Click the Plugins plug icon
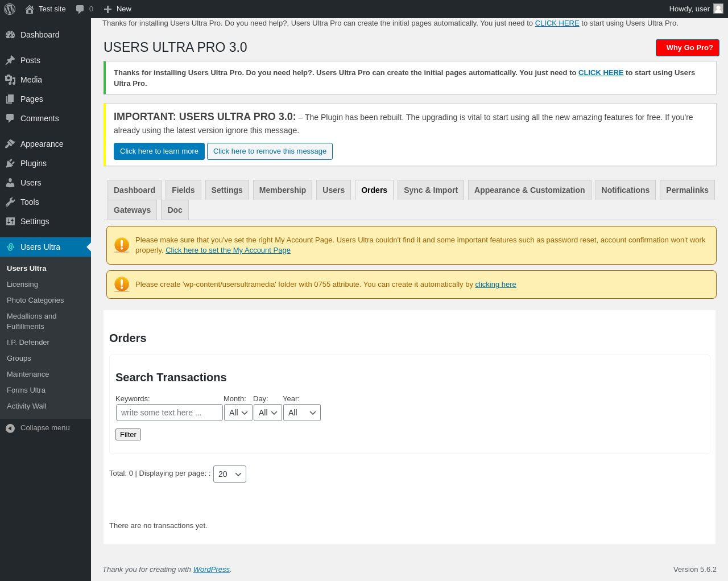 [x=10, y=163]
